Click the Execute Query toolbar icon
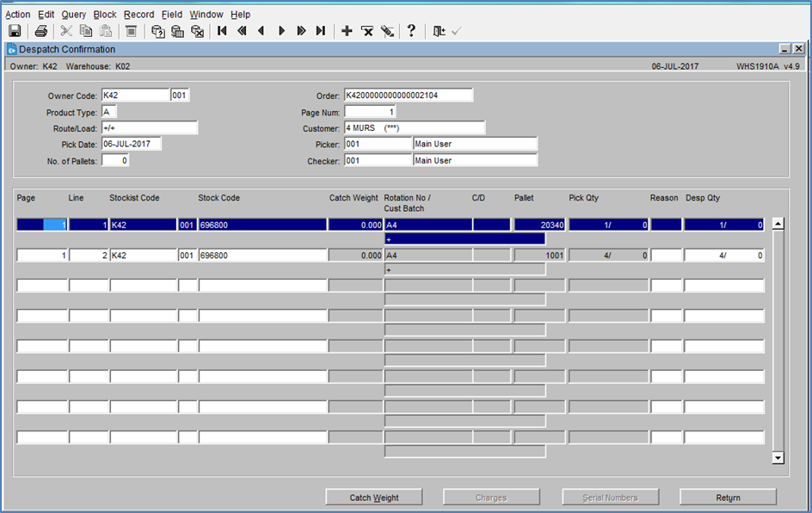812x513 pixels. coord(177,31)
